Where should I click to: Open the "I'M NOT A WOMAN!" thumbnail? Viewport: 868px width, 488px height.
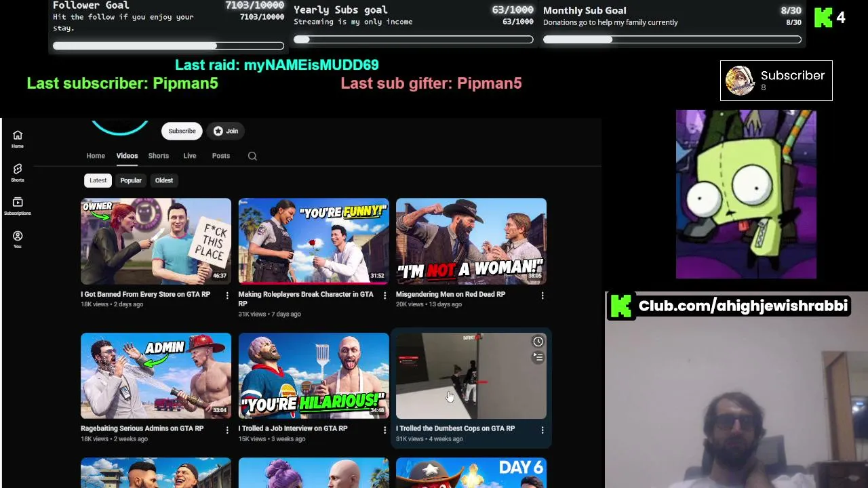click(471, 241)
